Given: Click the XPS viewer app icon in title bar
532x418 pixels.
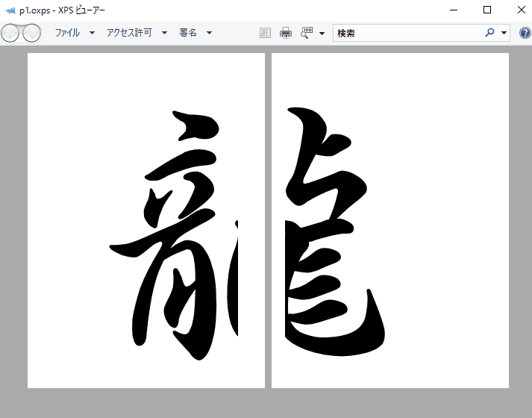Looking at the screenshot, I should point(10,10).
